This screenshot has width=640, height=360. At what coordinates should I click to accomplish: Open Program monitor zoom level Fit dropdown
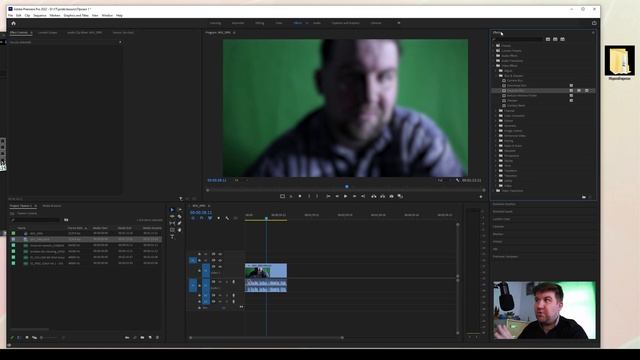tap(240, 180)
